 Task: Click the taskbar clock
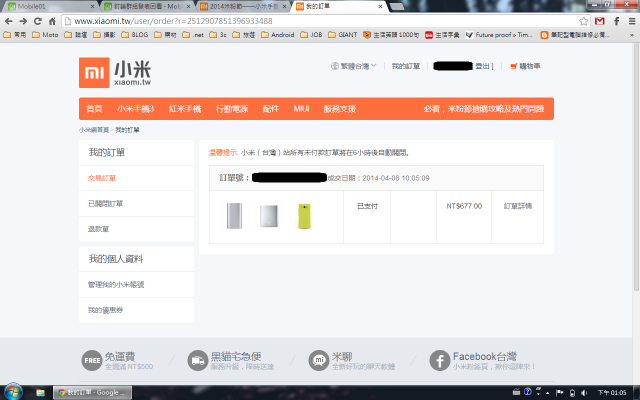[612, 393]
